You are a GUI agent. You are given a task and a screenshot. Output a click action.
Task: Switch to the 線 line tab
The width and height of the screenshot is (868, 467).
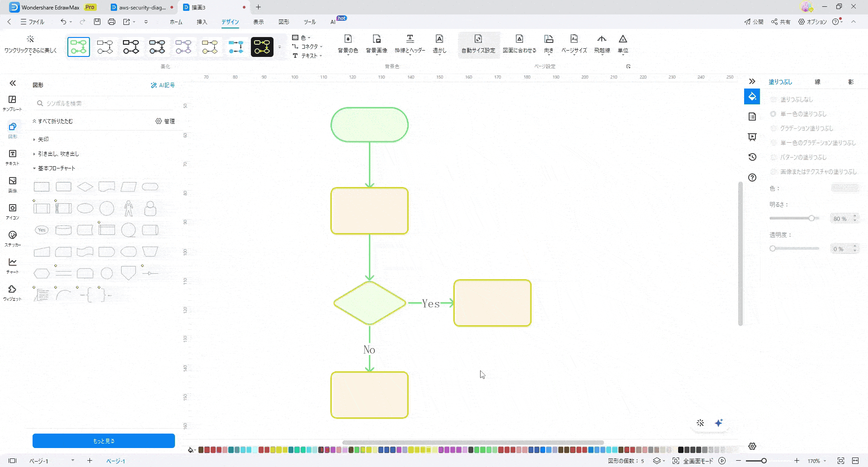pyautogui.click(x=817, y=82)
